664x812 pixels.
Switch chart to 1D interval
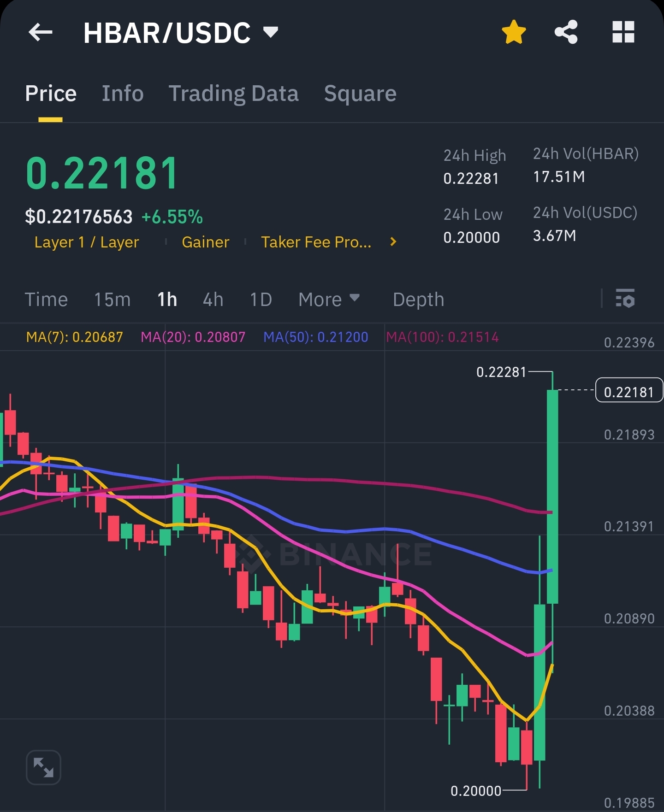tap(261, 300)
